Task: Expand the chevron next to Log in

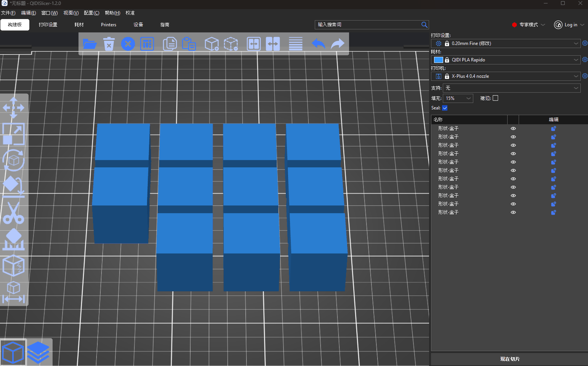Action: tap(582, 25)
